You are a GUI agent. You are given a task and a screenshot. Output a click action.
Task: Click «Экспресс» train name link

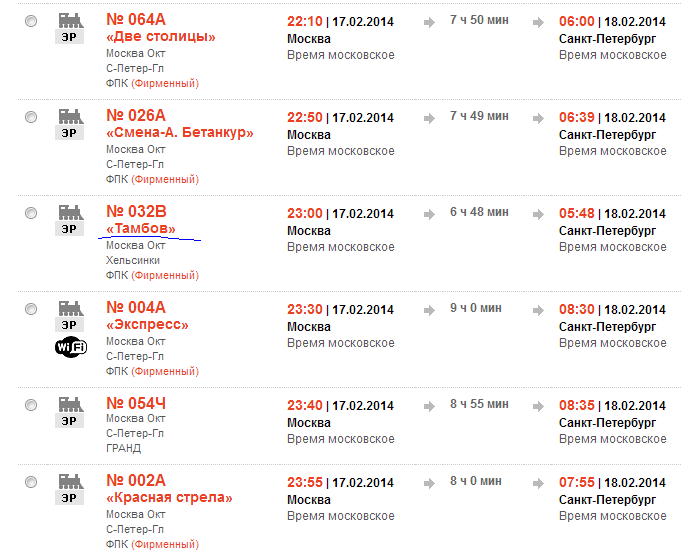147,325
